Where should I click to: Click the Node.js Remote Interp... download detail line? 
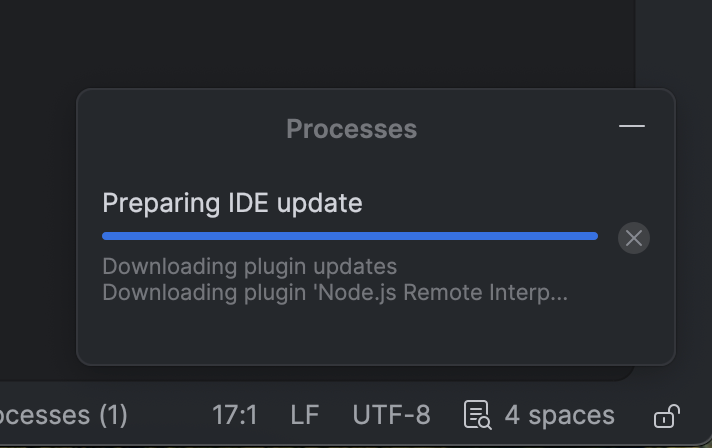click(x=335, y=292)
